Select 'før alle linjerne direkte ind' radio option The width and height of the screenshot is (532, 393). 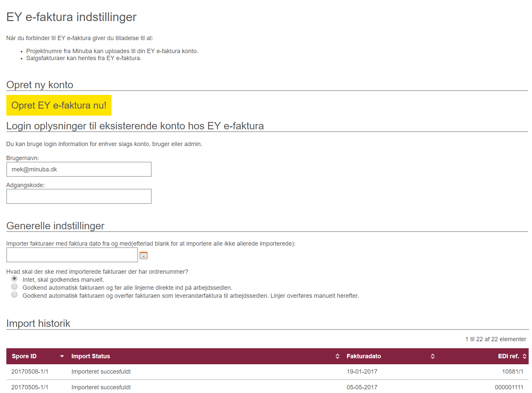click(x=14, y=286)
